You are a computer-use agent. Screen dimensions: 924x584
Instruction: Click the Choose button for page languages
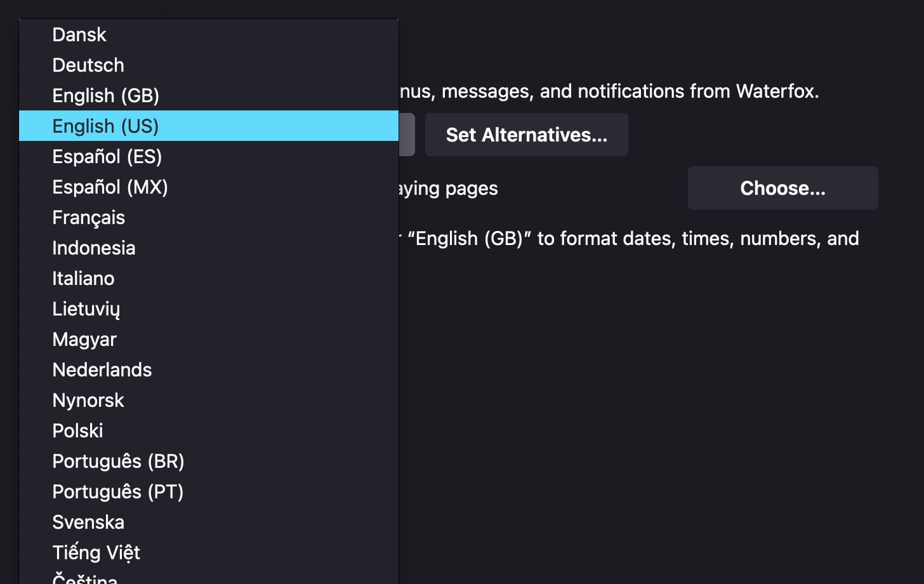(782, 188)
